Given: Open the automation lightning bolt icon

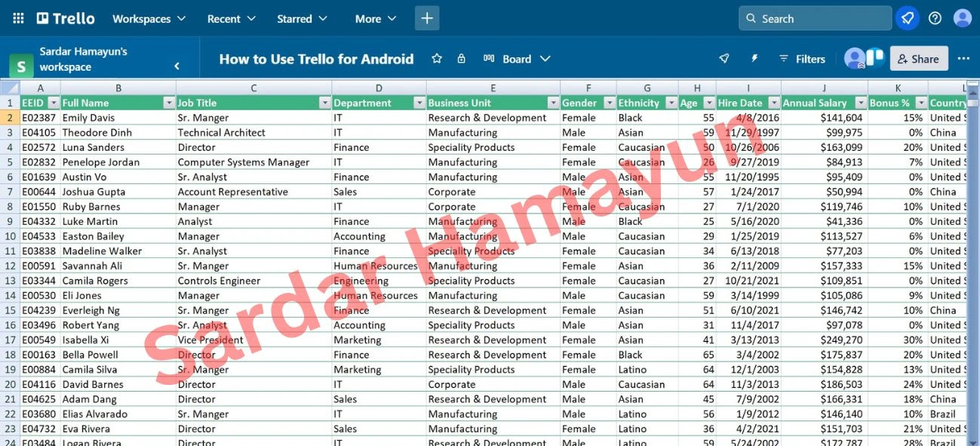Looking at the screenshot, I should pos(754,59).
